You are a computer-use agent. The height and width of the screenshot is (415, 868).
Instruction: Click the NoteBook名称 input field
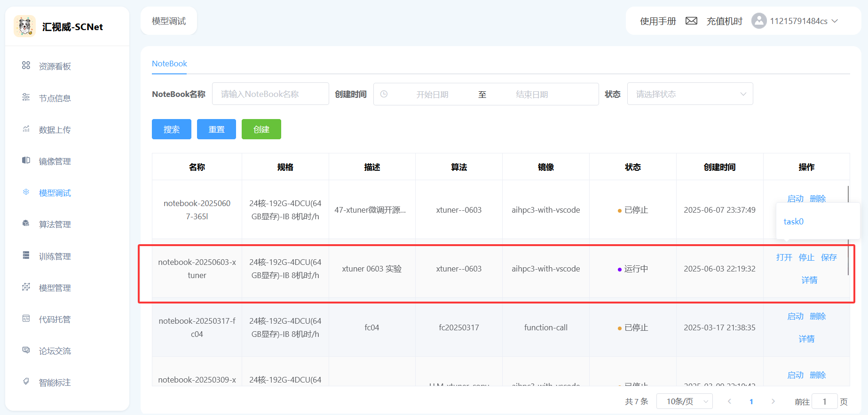tap(270, 94)
